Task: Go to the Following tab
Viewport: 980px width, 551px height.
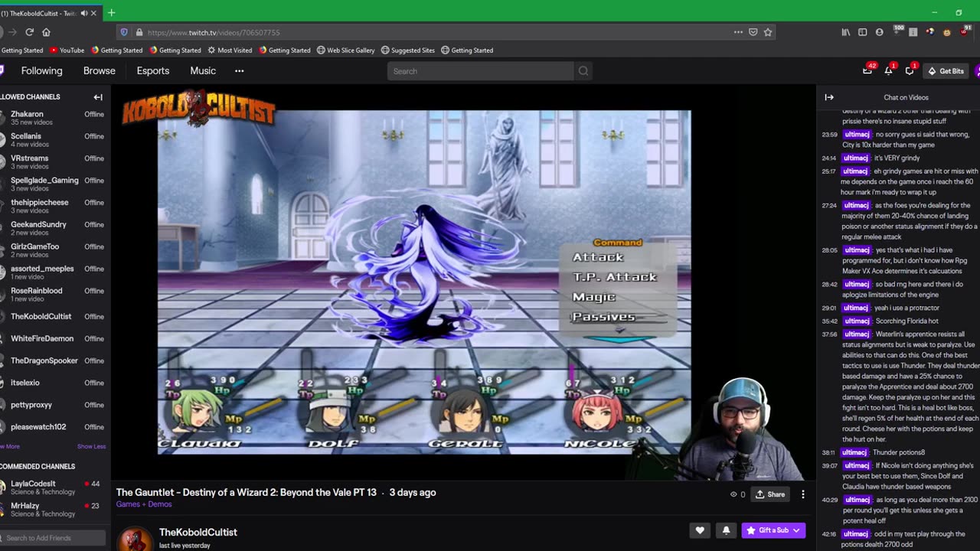Action: 41,71
